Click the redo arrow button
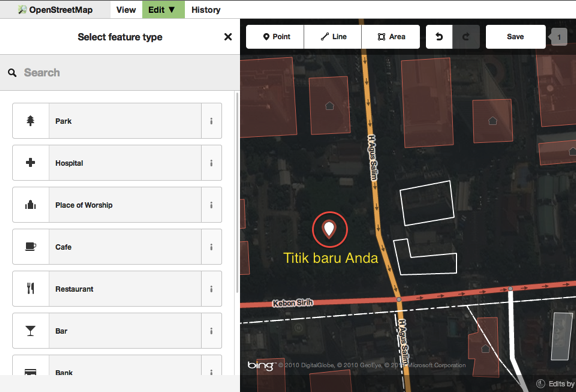 click(466, 37)
